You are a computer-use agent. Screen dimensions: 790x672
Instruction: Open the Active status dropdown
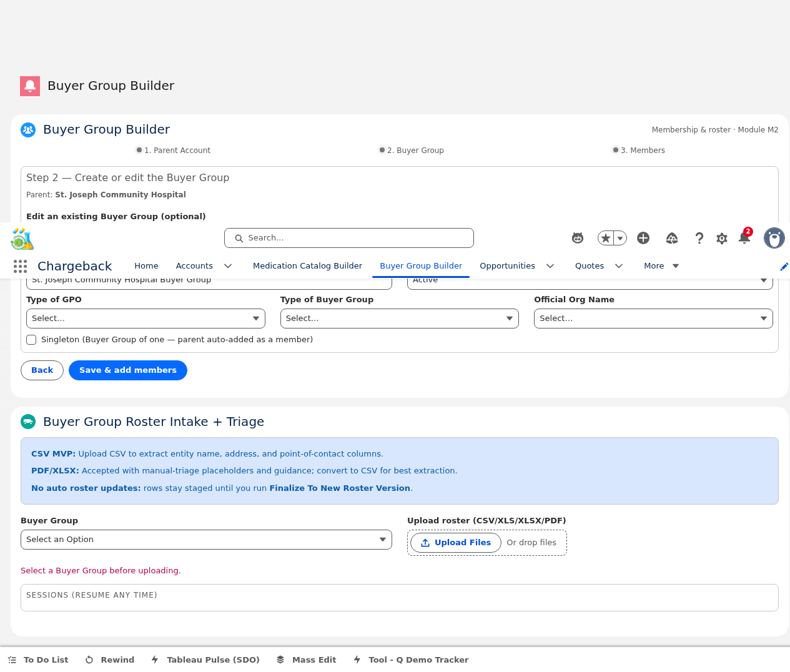[590, 282]
